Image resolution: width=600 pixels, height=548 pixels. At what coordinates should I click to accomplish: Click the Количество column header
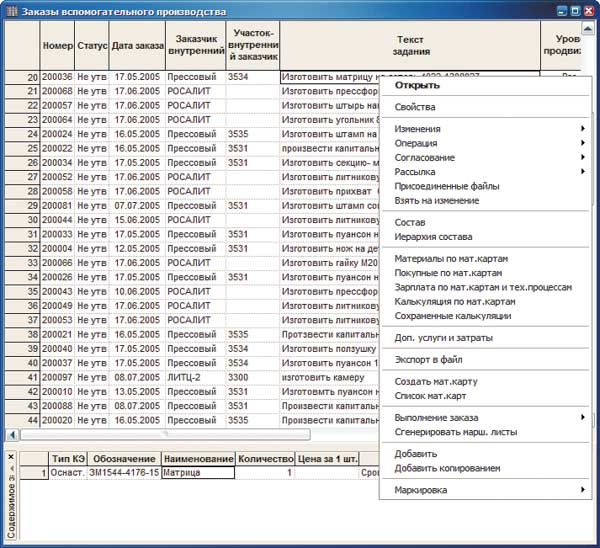266,459
